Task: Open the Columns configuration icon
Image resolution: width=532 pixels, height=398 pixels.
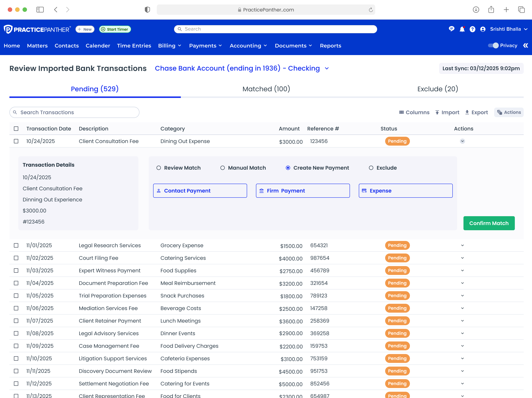Action: [x=401, y=112]
